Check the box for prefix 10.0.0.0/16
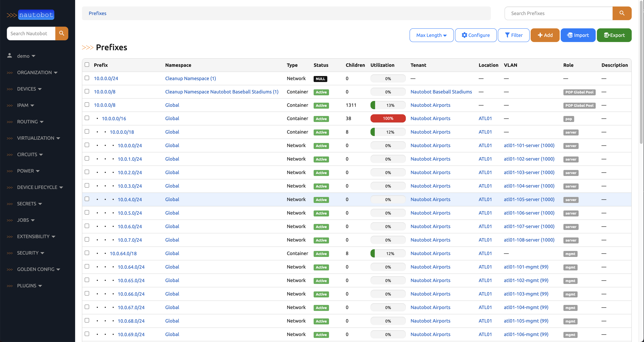Screen dimensions: 644x342 (87, 118)
